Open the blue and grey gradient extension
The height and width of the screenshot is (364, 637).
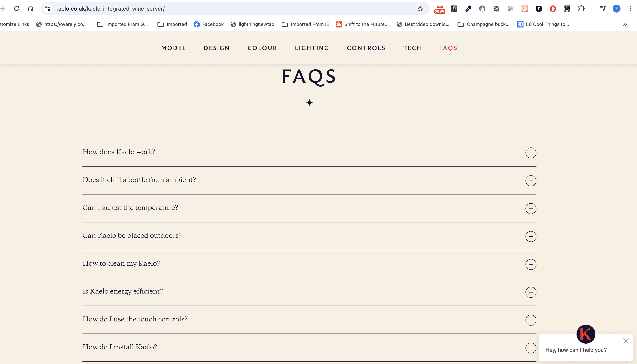pos(510,9)
